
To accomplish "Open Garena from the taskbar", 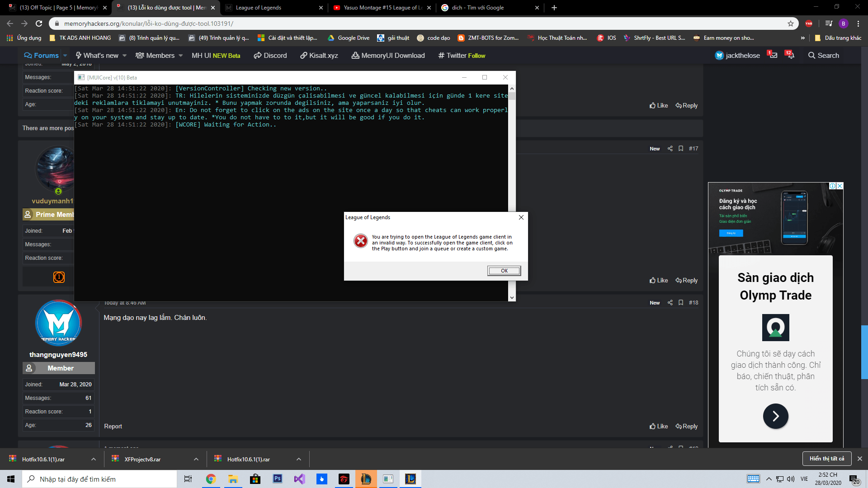I will 344,479.
